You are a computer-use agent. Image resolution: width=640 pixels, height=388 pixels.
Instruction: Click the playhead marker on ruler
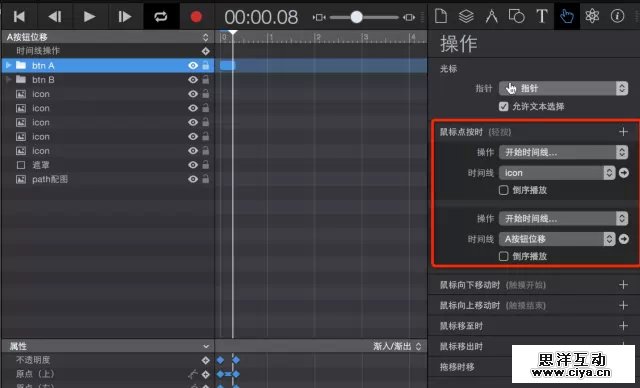(233, 32)
